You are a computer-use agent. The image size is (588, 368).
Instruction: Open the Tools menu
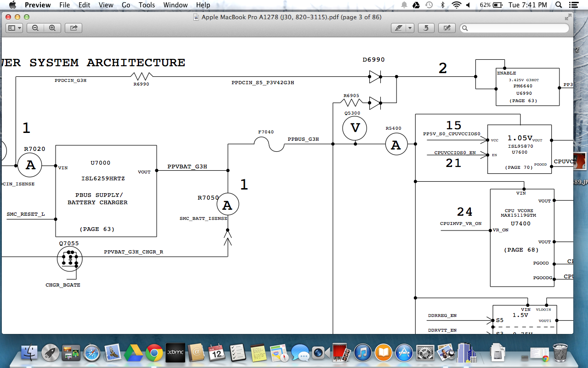147,5
